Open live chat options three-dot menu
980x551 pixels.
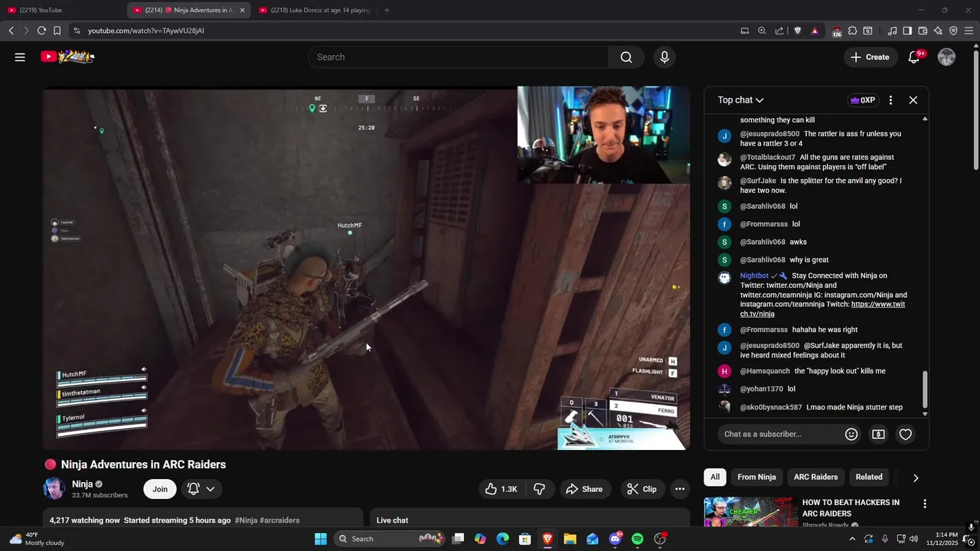click(x=890, y=100)
